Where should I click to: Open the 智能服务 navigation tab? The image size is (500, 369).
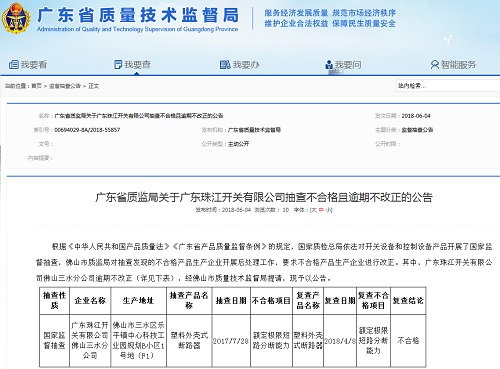coord(453,65)
